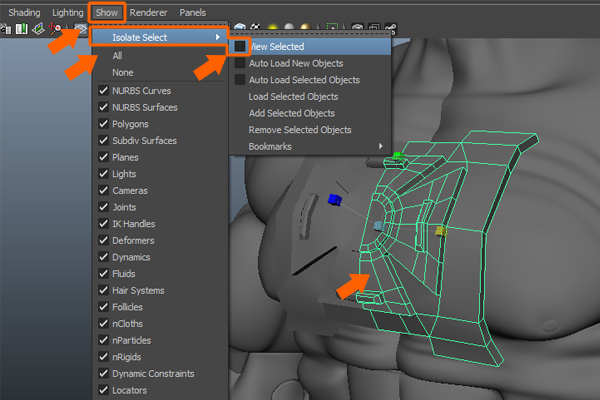Select None in the Show menu

pos(122,72)
